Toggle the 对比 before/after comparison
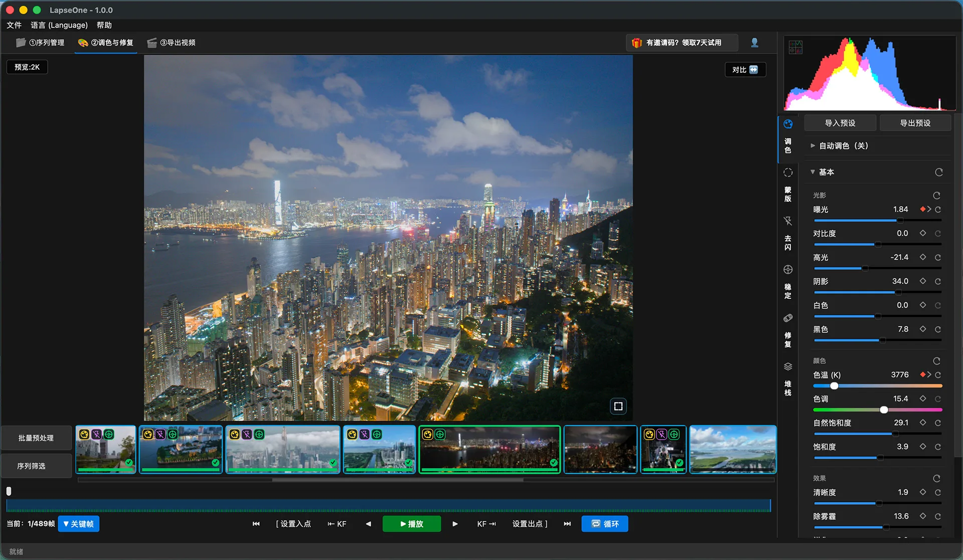963x560 pixels. (745, 70)
